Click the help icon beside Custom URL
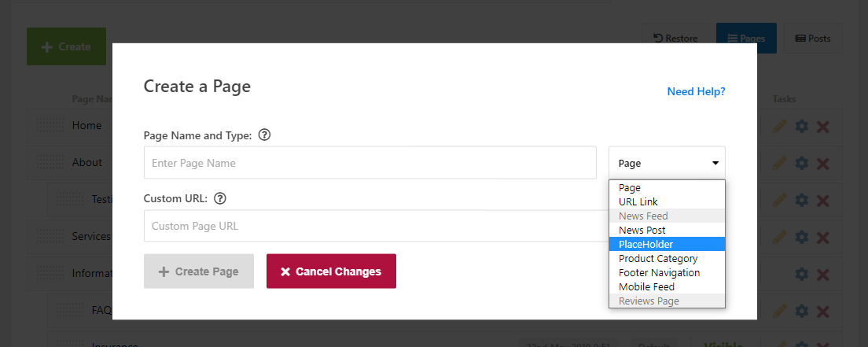This screenshot has width=868, height=347. [220, 197]
